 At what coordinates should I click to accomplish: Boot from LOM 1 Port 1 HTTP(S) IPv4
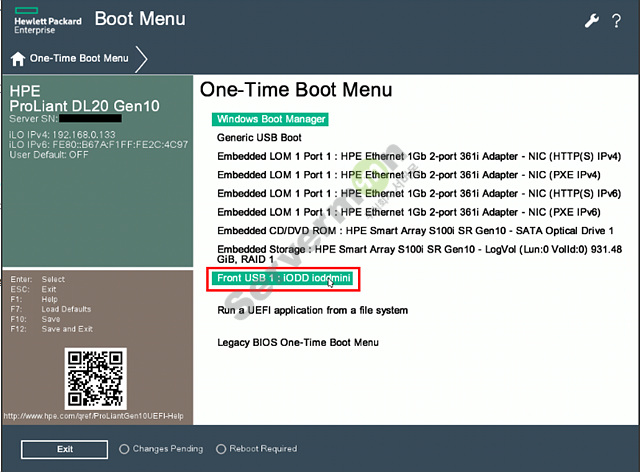click(x=419, y=156)
